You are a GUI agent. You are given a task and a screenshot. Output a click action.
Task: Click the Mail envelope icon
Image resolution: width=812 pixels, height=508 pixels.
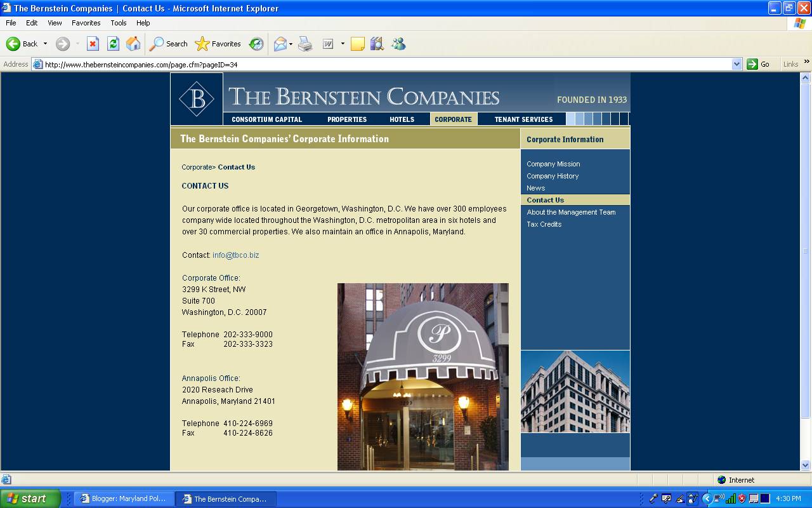[x=280, y=44]
